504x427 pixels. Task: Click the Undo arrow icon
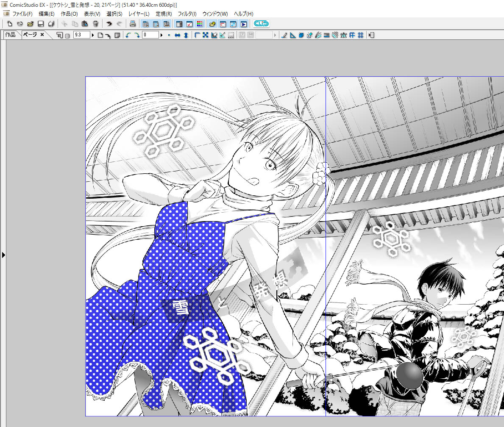(109, 24)
